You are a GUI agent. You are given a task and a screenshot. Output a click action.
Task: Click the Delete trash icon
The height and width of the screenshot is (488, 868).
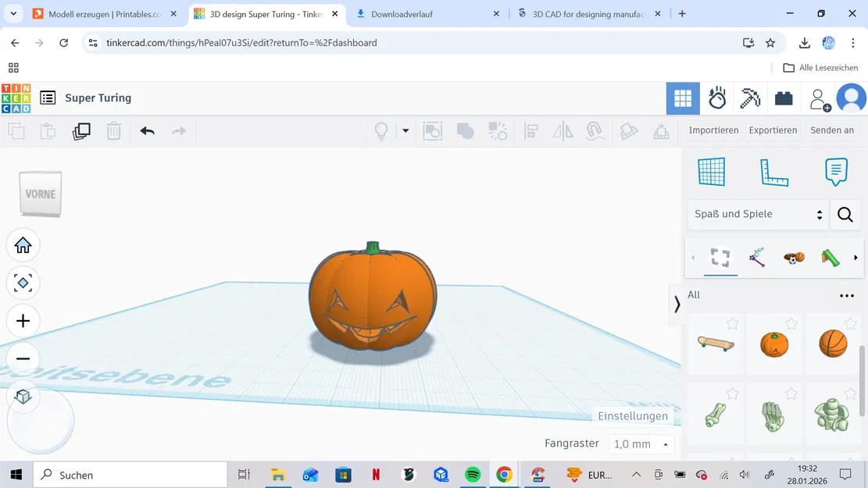coord(113,131)
